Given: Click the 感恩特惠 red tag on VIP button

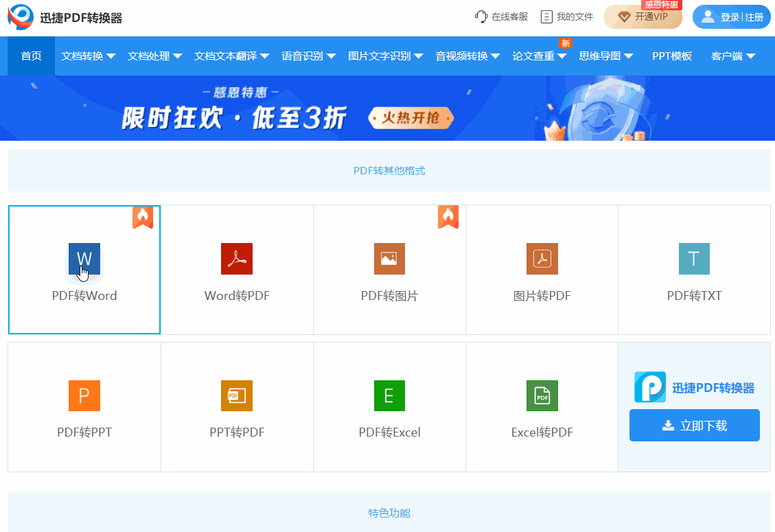Looking at the screenshot, I should point(661,4).
